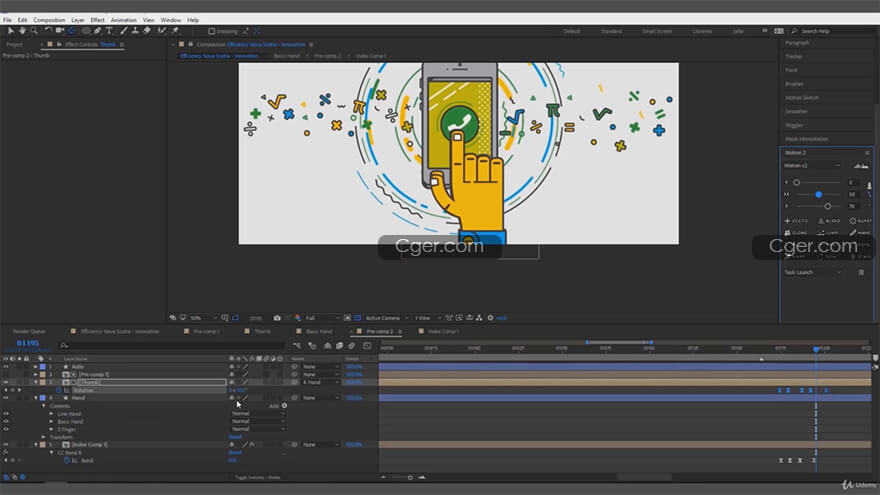The height and width of the screenshot is (495, 880).
Task: Open the viewer magnification 50% dropdown
Action: coord(203,318)
